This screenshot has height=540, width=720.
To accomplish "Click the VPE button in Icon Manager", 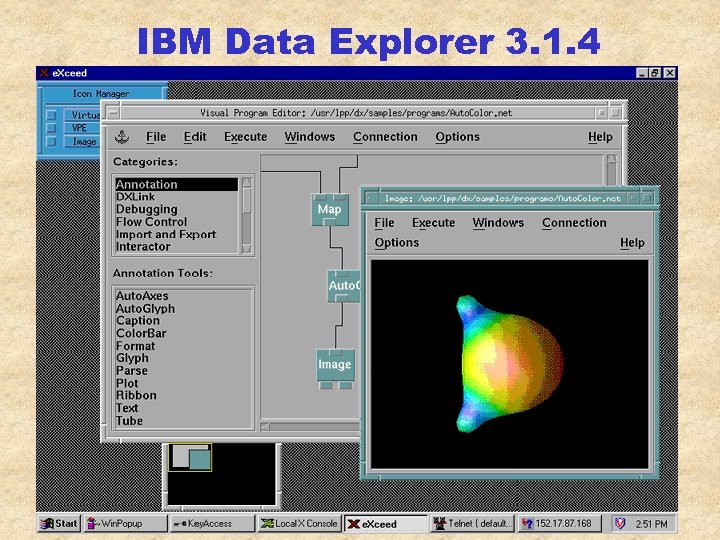I will coord(82,128).
